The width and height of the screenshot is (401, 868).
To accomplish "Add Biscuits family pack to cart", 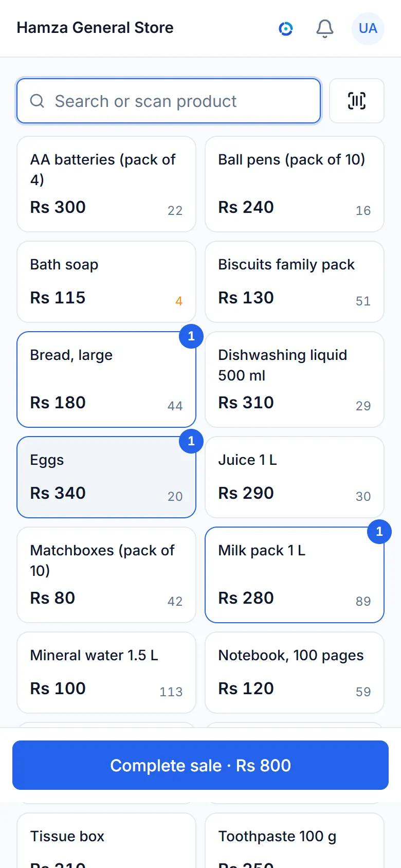I will tap(295, 282).
